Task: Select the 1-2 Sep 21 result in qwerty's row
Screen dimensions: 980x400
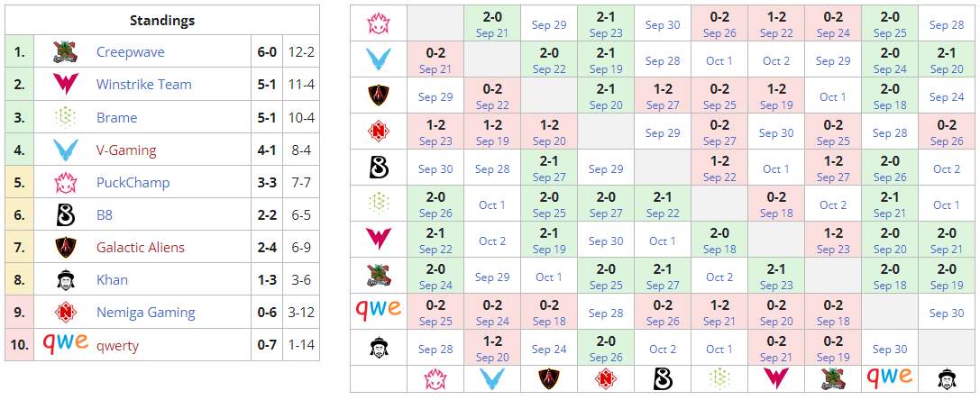Action: pos(719,313)
